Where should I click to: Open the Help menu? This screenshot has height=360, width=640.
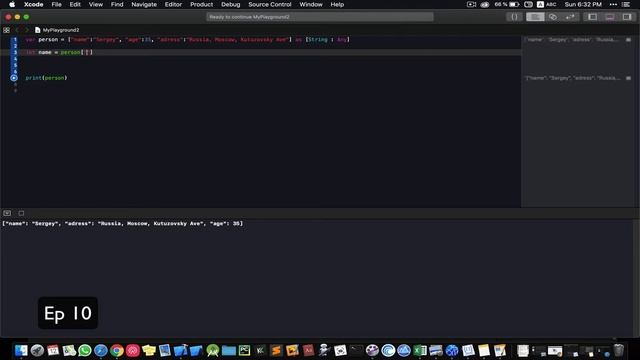click(x=337, y=4)
